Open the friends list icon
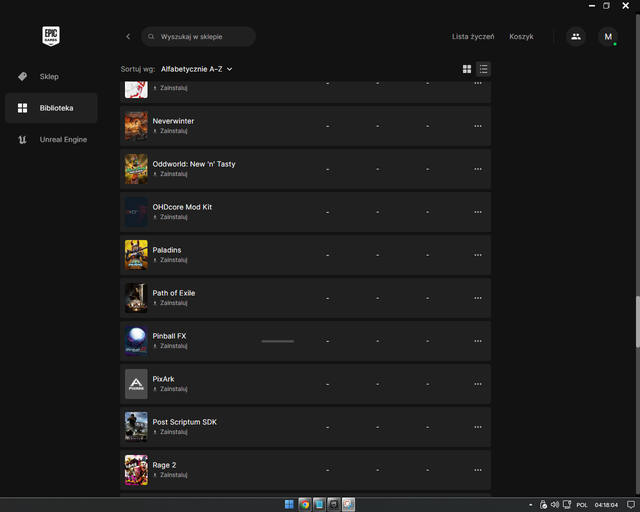 [576, 36]
